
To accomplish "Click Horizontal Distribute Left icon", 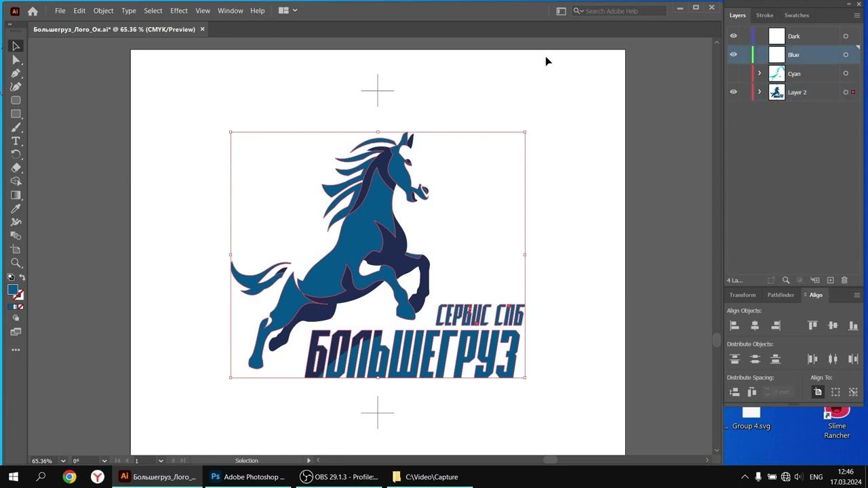I will 812,359.
